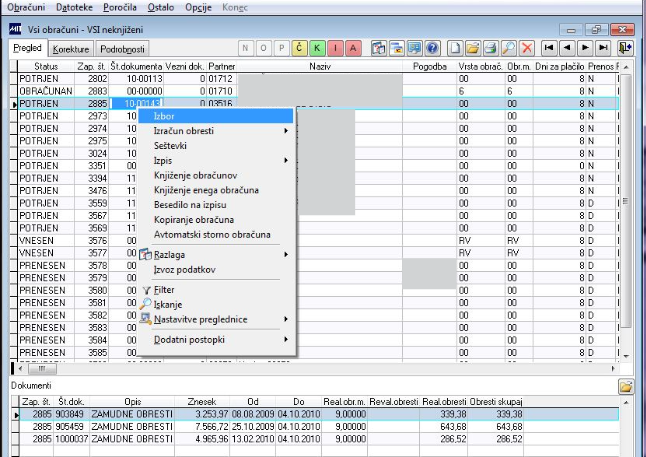This screenshot has width=646, height=457.
Task: Select Izvoz podatkov menu entry
Action: (x=215, y=270)
